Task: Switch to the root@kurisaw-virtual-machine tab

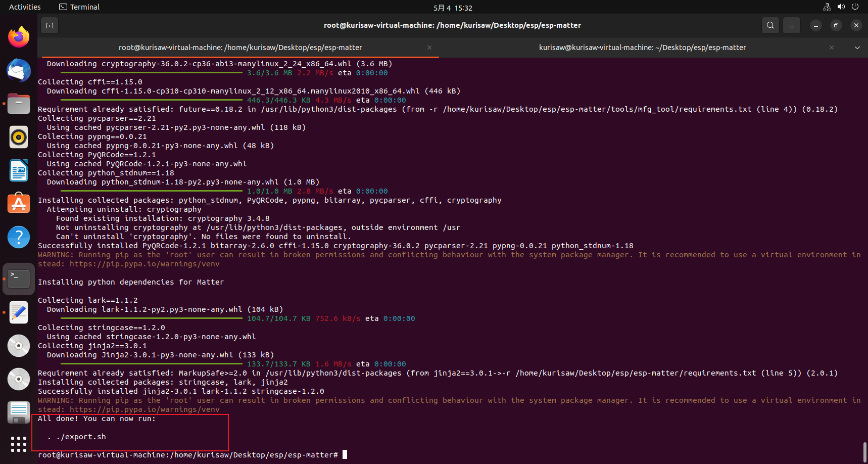Action: coord(240,48)
